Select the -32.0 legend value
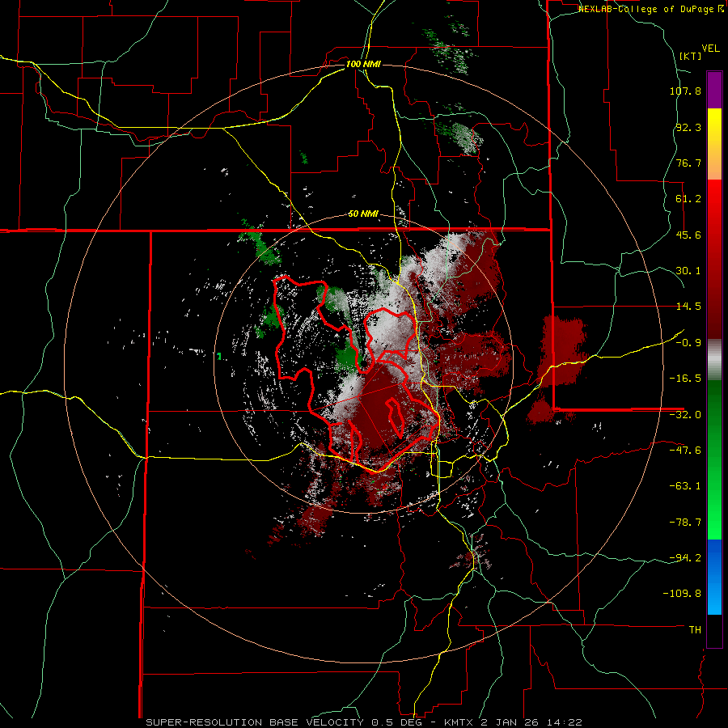The height and width of the screenshot is (728, 728). point(685,415)
